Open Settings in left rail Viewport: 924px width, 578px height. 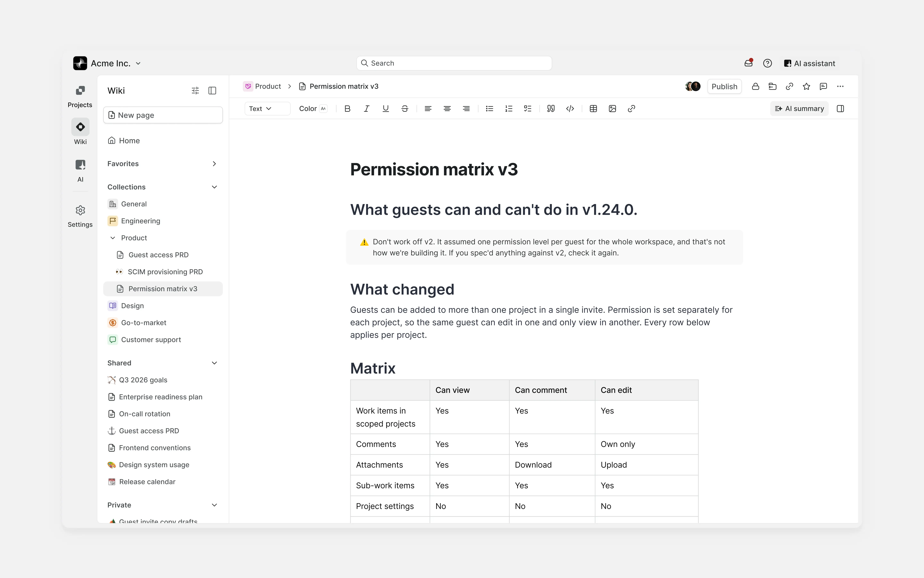tap(80, 216)
